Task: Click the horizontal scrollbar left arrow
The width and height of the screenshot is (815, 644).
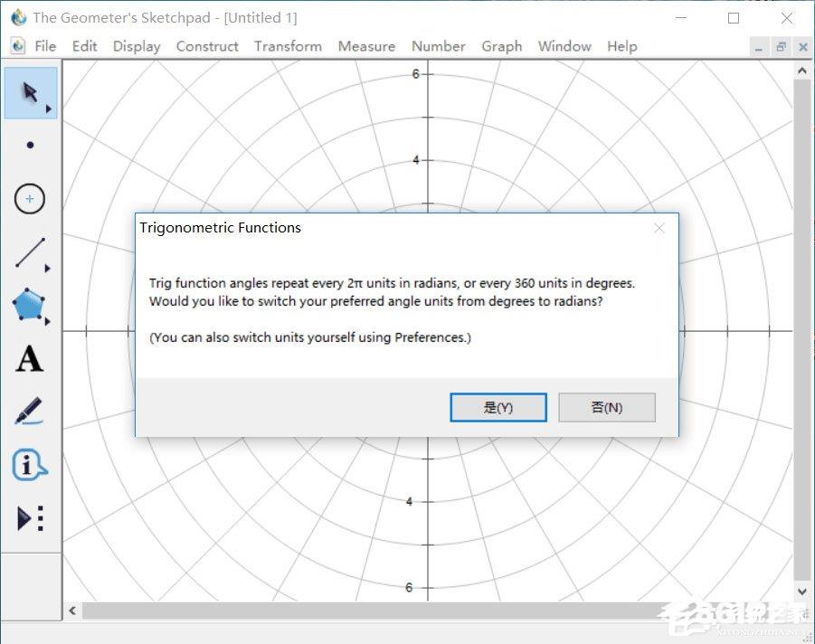Action: coord(72,611)
